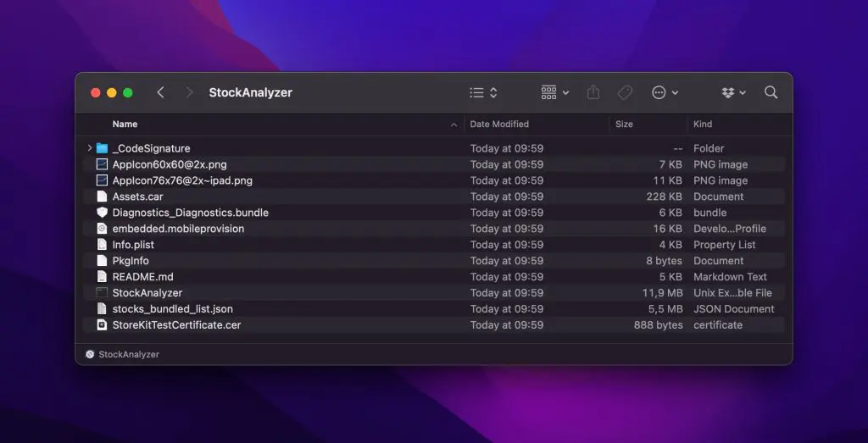868x443 pixels.
Task: Select PkgInfo file name
Action: [131, 261]
